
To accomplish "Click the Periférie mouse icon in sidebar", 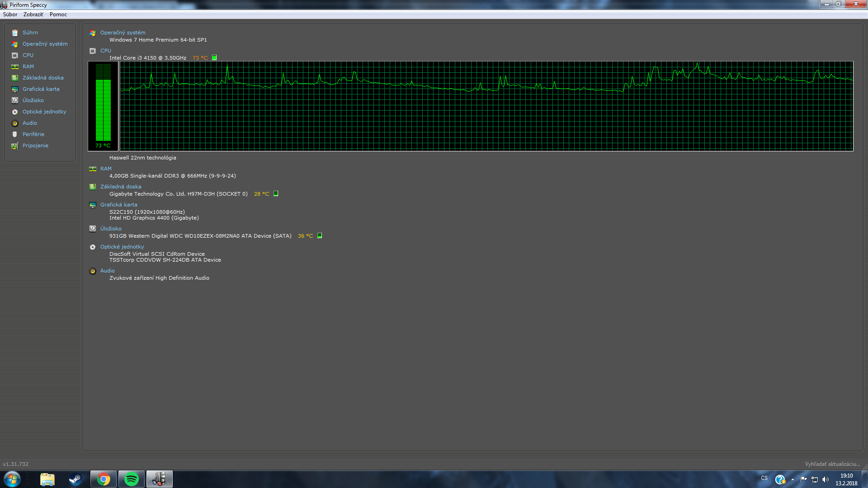I will [15, 134].
